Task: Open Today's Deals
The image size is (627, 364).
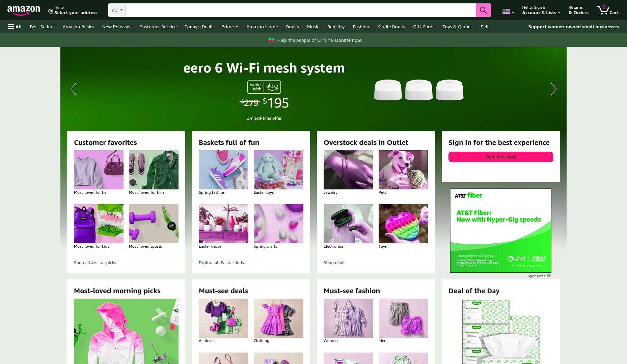Action: 199,27
